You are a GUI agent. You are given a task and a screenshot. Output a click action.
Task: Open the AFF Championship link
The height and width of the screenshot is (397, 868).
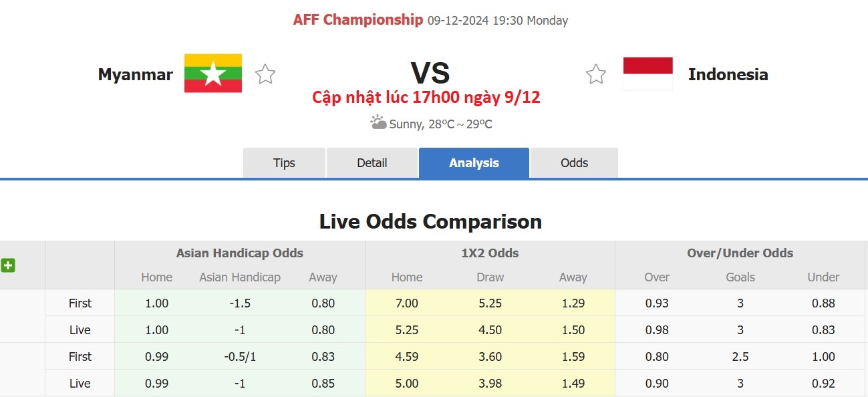pos(357,19)
